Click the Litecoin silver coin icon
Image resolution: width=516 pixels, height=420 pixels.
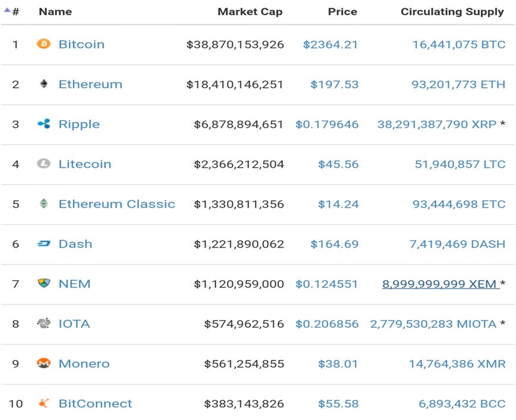pos(43,164)
